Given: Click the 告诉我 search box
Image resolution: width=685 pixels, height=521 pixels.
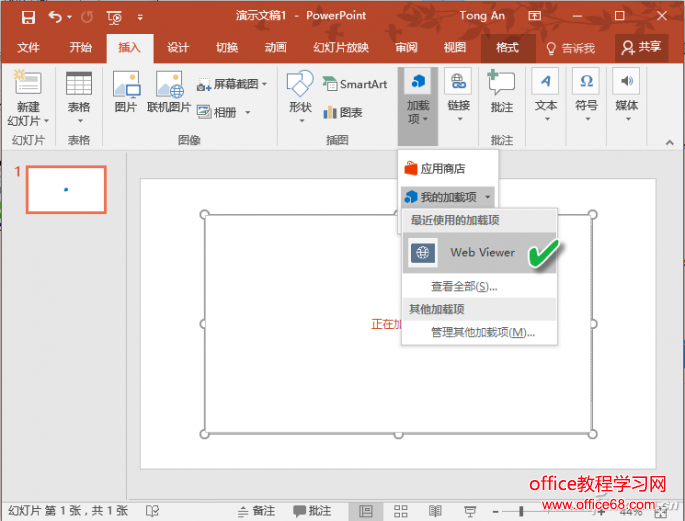Looking at the screenshot, I should click(x=571, y=48).
